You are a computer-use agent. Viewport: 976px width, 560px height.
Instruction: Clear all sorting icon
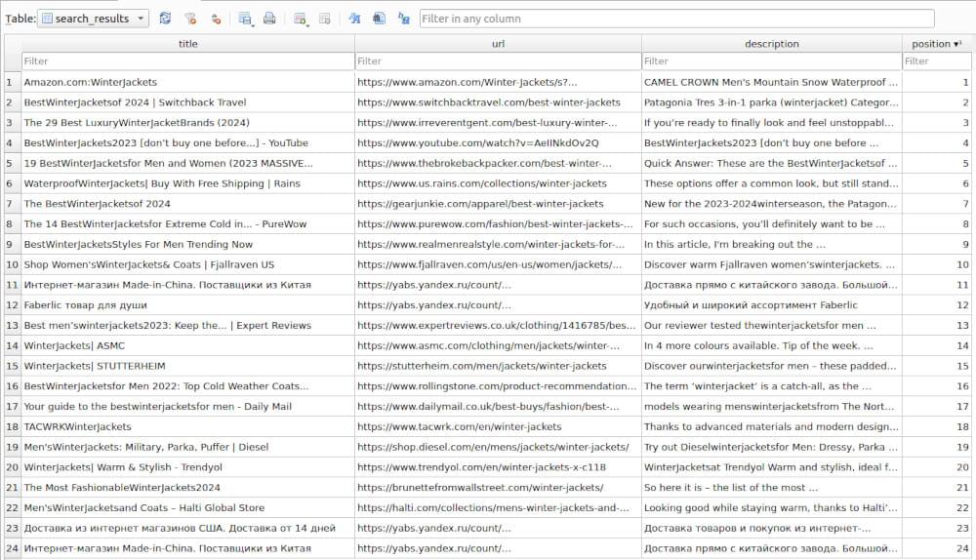tap(216, 19)
